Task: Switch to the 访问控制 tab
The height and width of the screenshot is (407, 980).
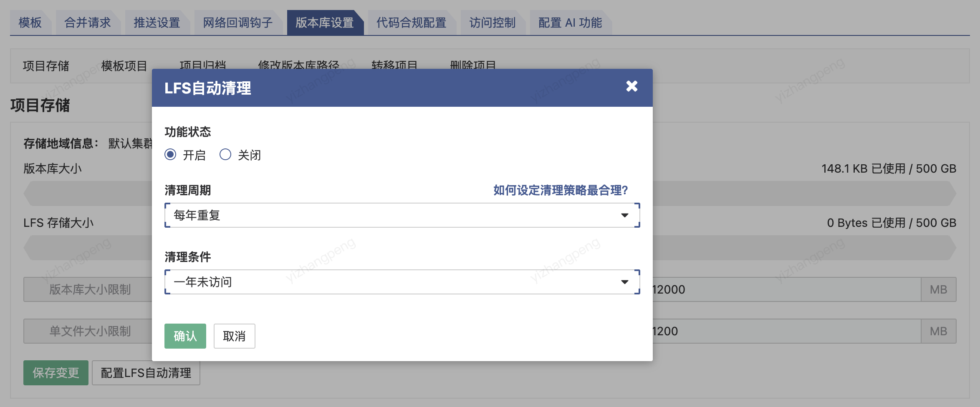Action: 492,23
